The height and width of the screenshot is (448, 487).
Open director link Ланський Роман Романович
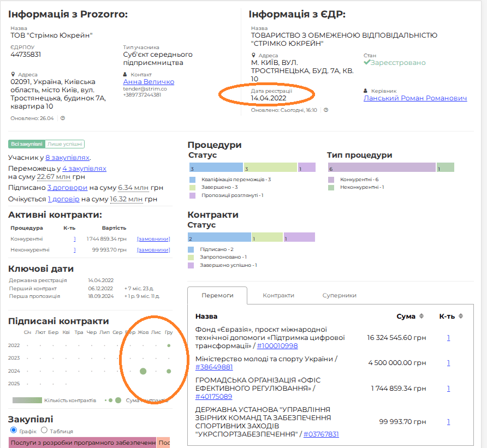[415, 98]
